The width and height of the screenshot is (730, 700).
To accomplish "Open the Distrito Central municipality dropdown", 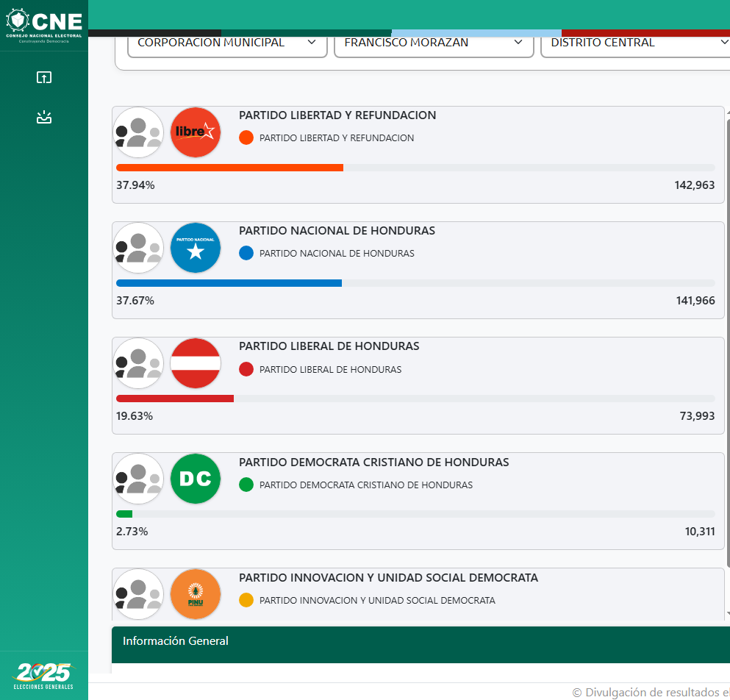I will (x=635, y=45).
